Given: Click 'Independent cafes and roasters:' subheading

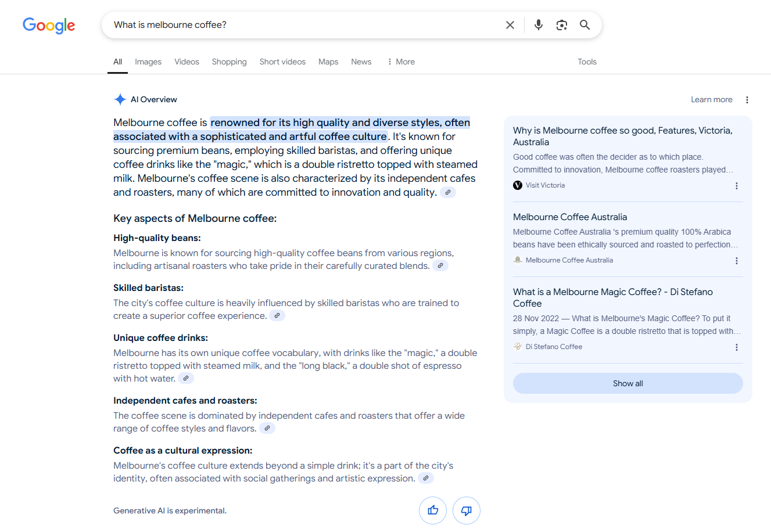Looking at the screenshot, I should [x=185, y=401].
